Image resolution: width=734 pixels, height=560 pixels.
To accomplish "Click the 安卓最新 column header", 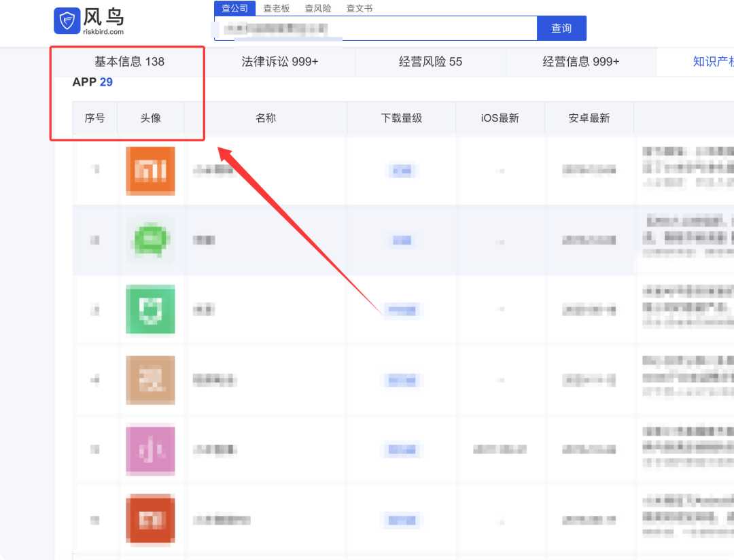I will tap(589, 118).
